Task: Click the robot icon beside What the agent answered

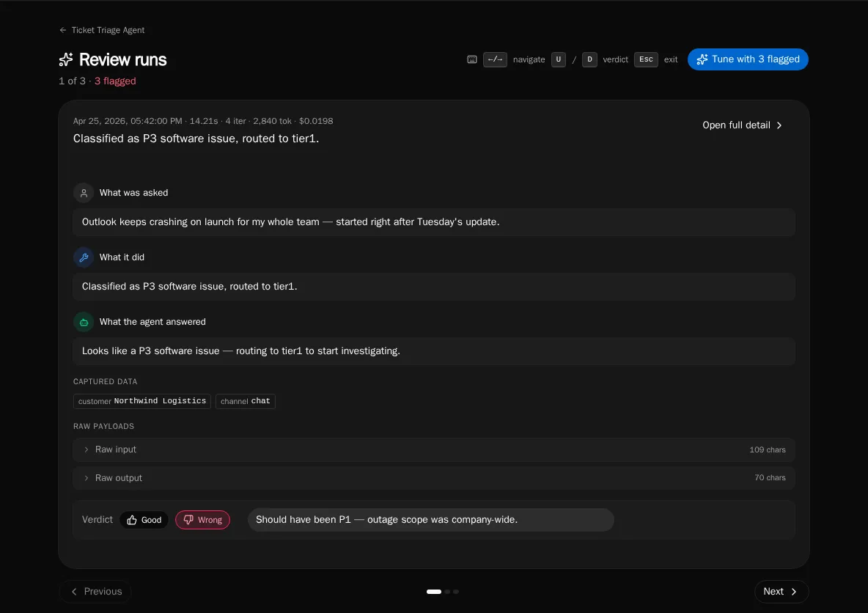Action: pos(84,322)
